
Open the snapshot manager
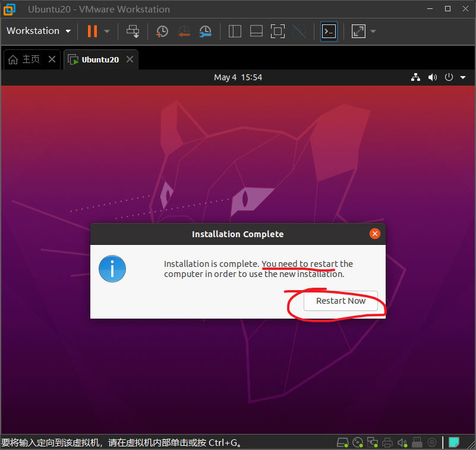pyautogui.click(x=206, y=32)
